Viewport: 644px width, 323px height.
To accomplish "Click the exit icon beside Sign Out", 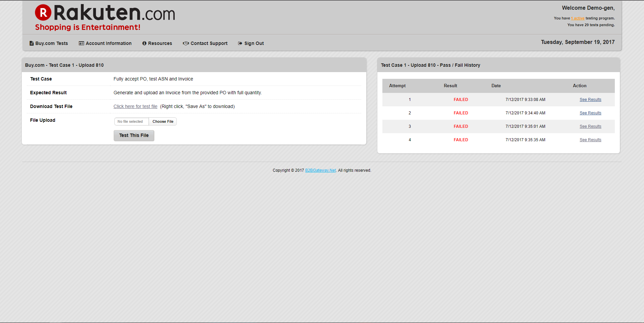I will tap(240, 43).
